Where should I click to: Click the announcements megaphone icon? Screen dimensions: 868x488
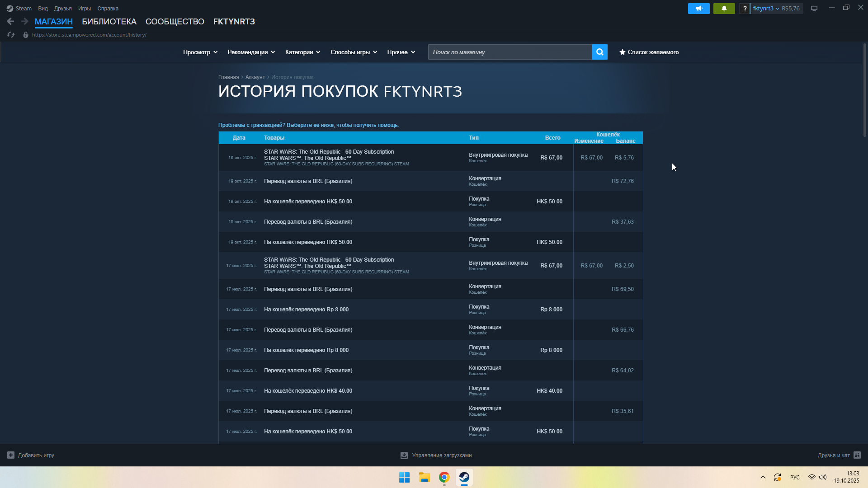[698, 9]
